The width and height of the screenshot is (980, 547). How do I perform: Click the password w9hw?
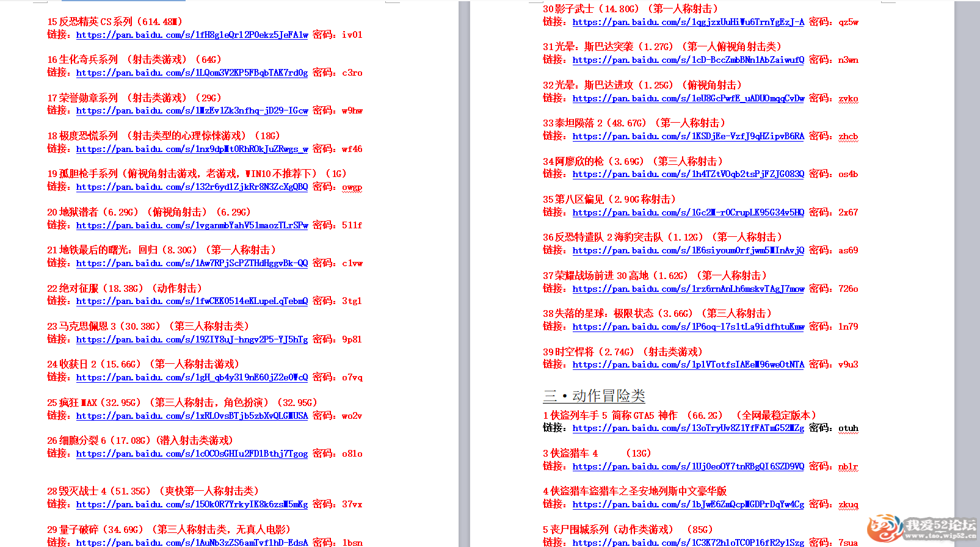click(x=352, y=110)
